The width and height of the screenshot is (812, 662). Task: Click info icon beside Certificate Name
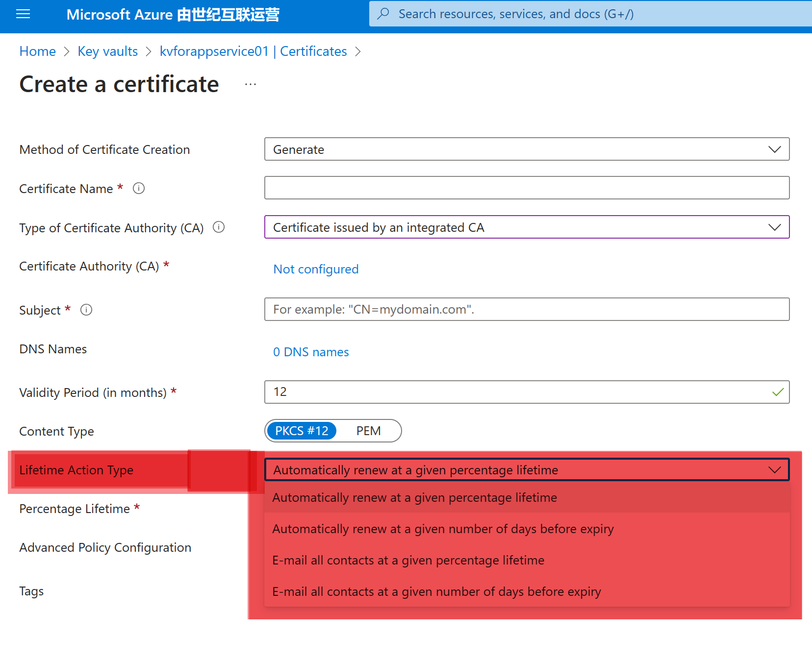tap(139, 189)
